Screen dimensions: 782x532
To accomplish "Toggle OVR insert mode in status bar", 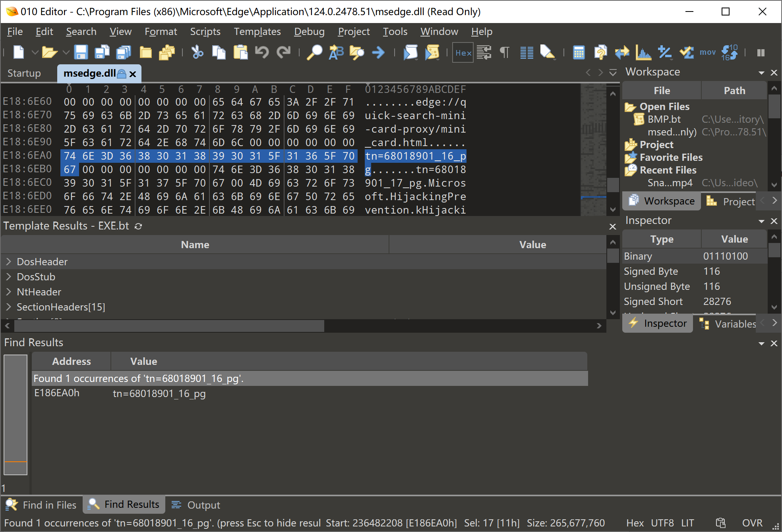I will pos(752,523).
